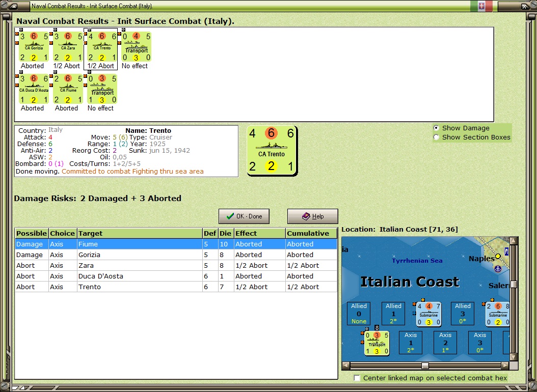Select the Trento row in damage table
Image resolution: width=537 pixels, height=392 pixels.
click(x=176, y=287)
